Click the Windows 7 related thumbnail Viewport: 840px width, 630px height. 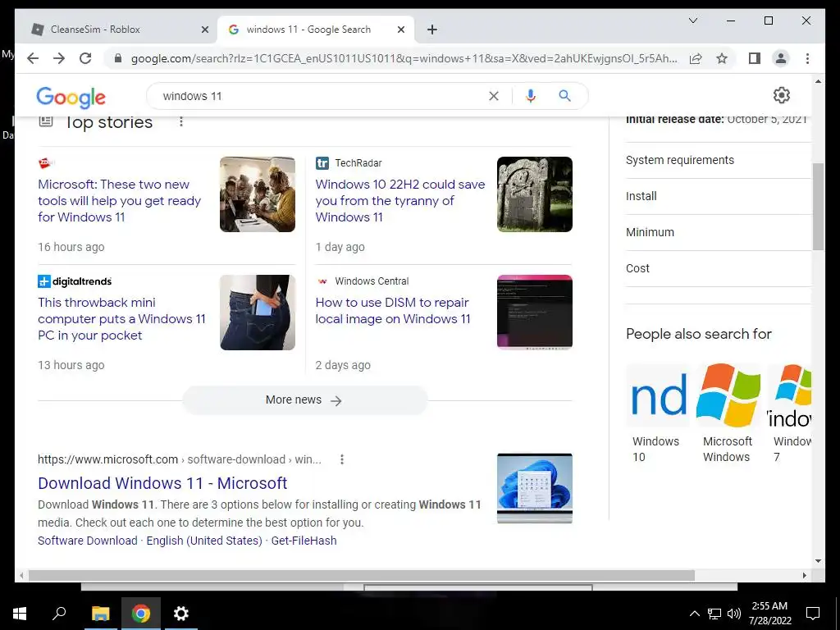tap(789, 395)
